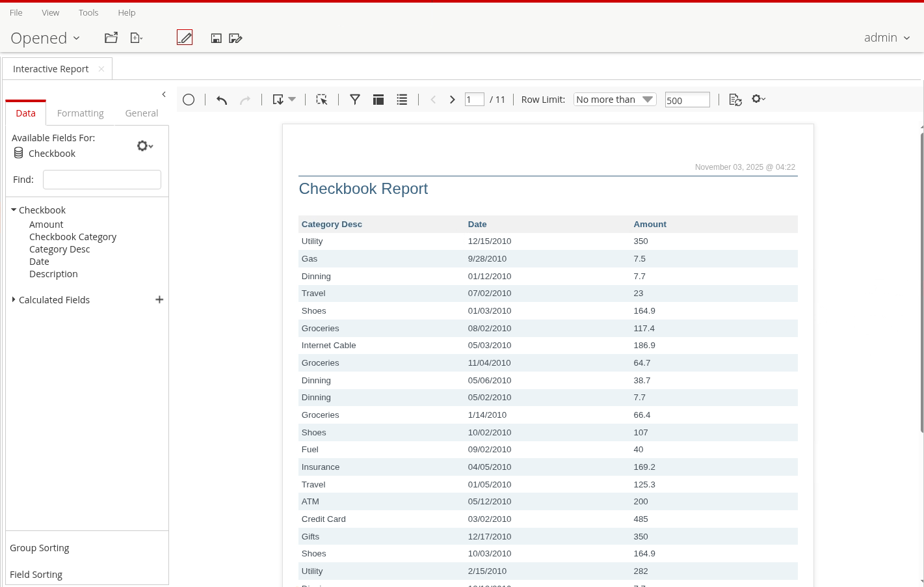Open the admin user dropdown
The image size is (924, 587).
click(x=886, y=38)
